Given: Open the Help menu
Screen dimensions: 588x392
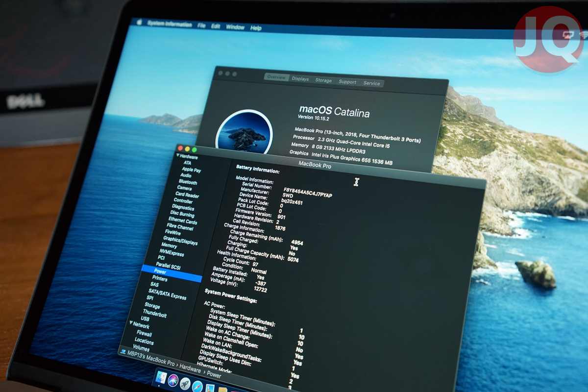Looking at the screenshot, I should pyautogui.click(x=256, y=28).
